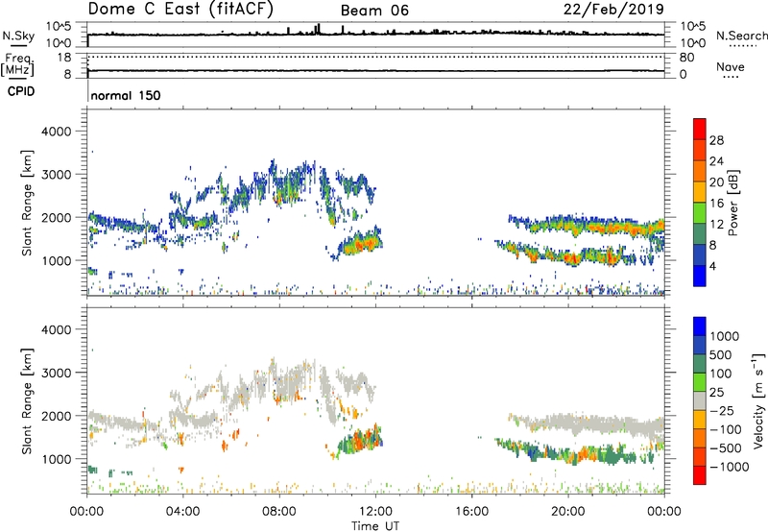Click the '4' tick on the Power colorbar
Viewport: 768px width, 532px height.
(x=712, y=266)
